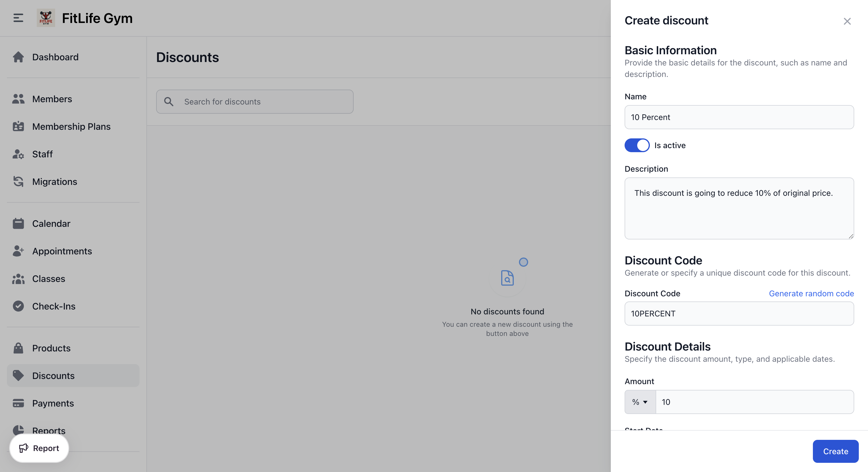868x472 pixels.
Task: Click the Create button
Action: [835, 451]
